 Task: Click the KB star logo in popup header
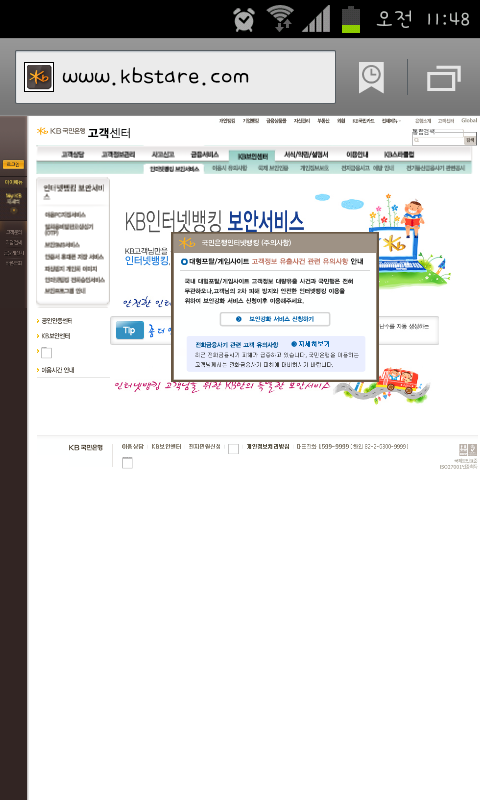pos(187,242)
